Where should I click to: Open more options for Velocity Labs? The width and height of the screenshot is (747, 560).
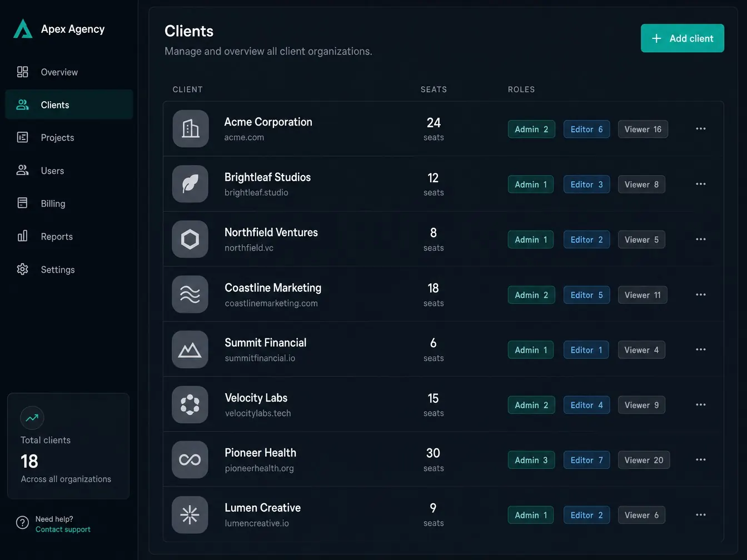pyautogui.click(x=701, y=404)
